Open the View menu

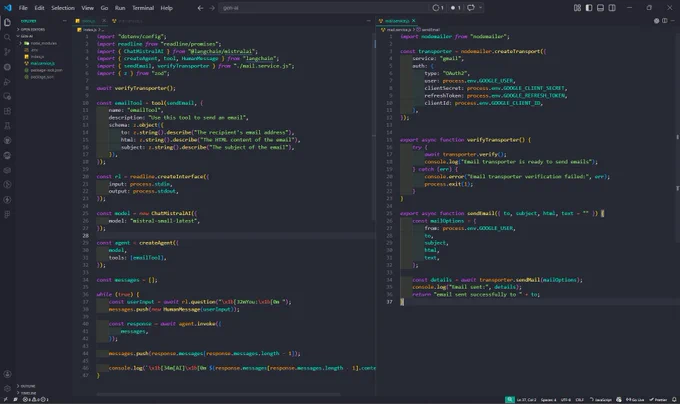click(88, 8)
